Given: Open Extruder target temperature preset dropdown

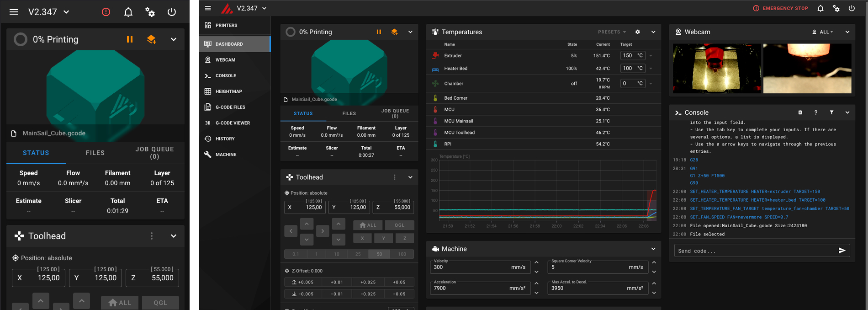Looking at the screenshot, I should coord(651,56).
